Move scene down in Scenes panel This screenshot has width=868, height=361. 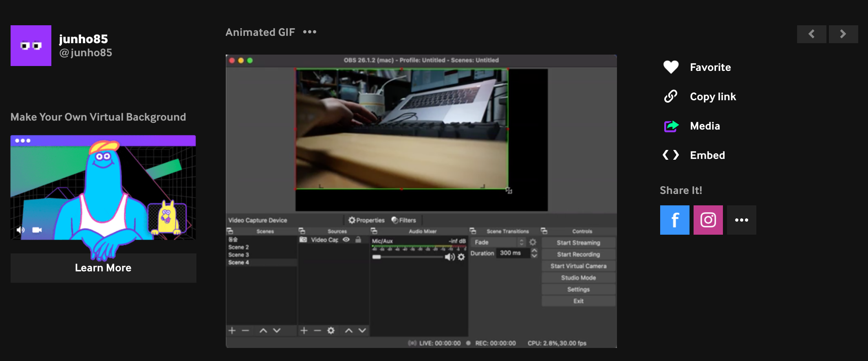point(277,330)
